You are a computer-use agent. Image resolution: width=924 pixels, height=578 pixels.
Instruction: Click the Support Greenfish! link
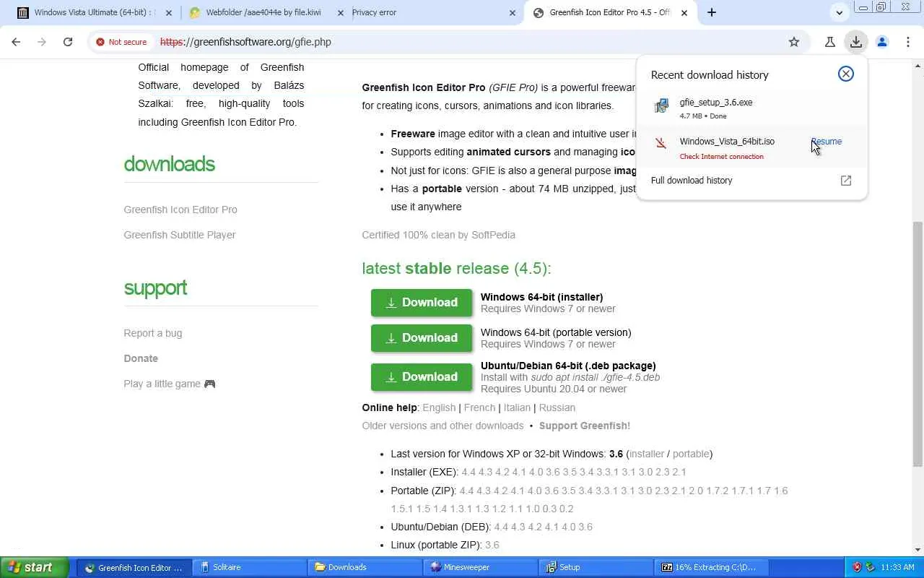pos(585,426)
